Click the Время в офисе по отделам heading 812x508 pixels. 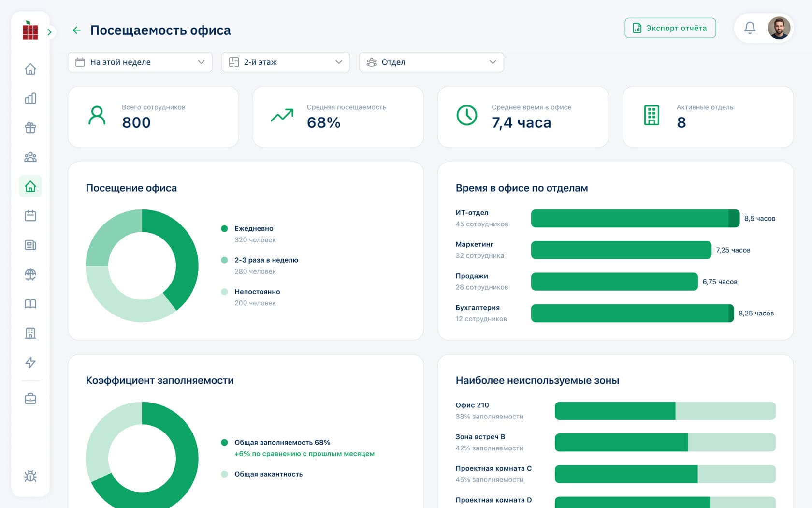522,188
